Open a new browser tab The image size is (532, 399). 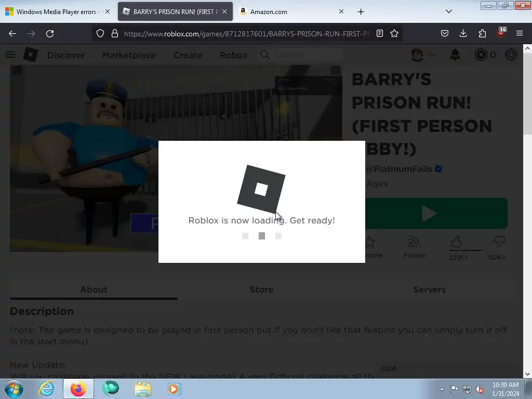pyautogui.click(x=361, y=11)
